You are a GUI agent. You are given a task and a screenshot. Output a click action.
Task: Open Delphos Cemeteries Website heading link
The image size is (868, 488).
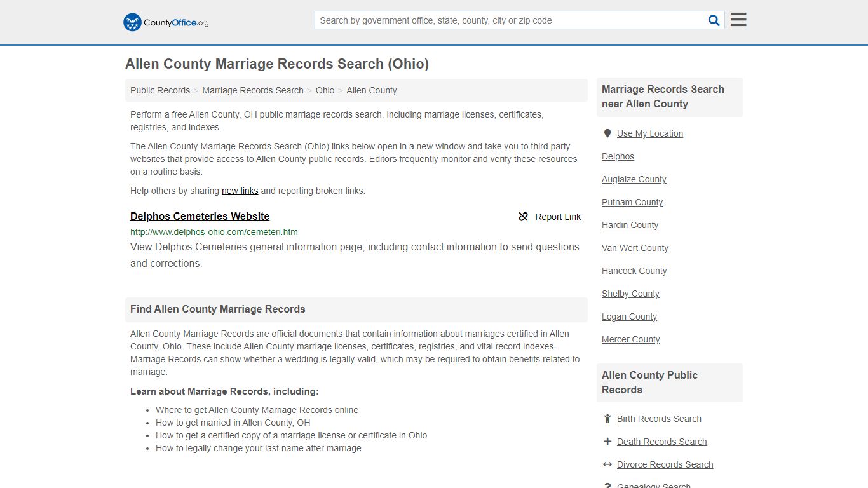(200, 216)
